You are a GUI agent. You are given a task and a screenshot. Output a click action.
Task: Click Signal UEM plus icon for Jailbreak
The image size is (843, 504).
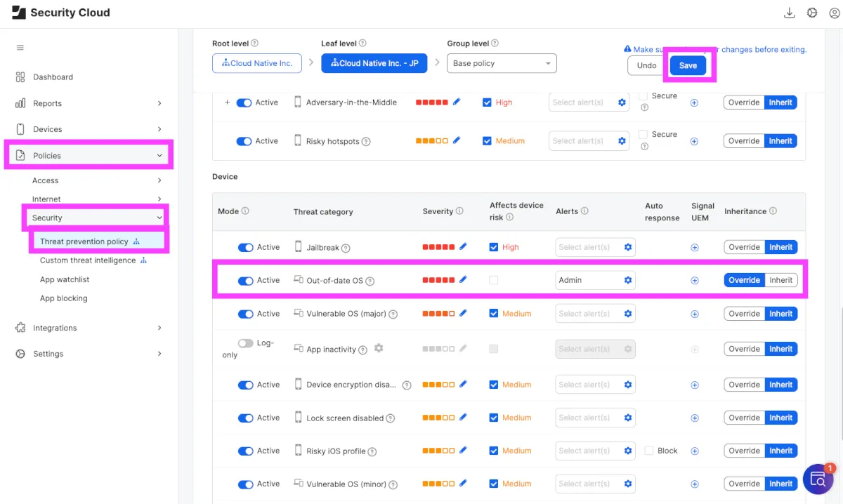click(695, 247)
